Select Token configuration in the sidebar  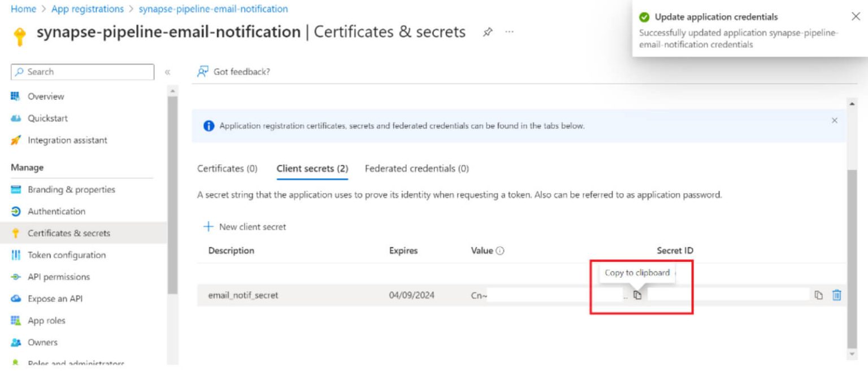pos(66,255)
